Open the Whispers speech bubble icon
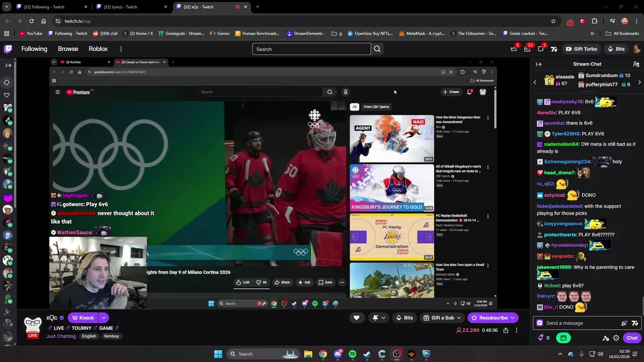The image size is (644, 362). tap(541, 49)
